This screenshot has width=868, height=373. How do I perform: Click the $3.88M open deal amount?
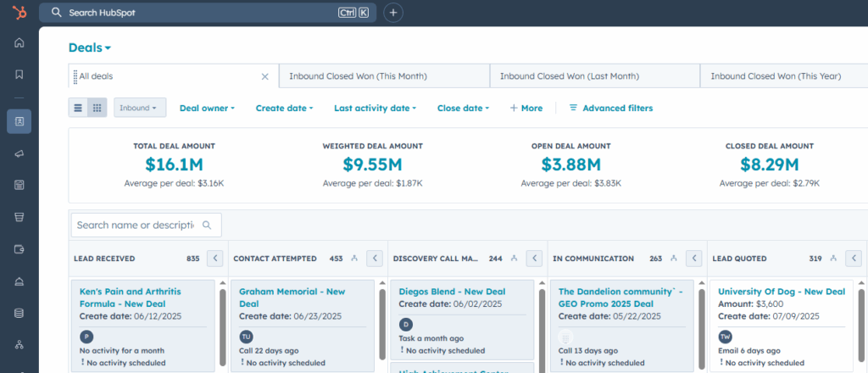tap(570, 165)
